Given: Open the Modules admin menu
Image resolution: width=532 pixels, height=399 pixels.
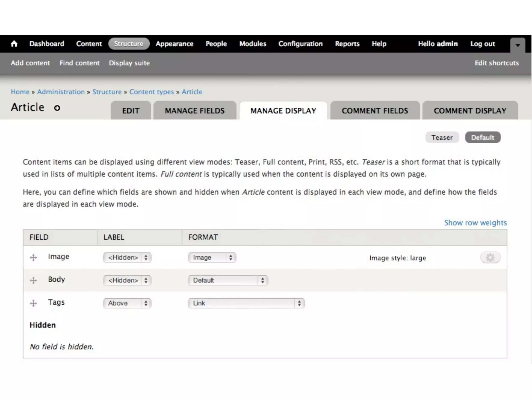Looking at the screenshot, I should click(x=253, y=44).
